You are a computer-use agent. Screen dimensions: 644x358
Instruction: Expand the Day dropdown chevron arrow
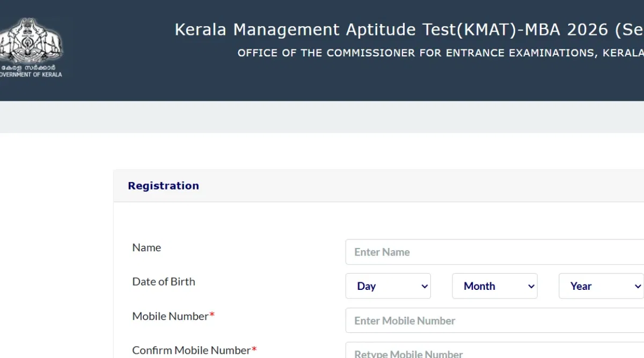pyautogui.click(x=423, y=286)
